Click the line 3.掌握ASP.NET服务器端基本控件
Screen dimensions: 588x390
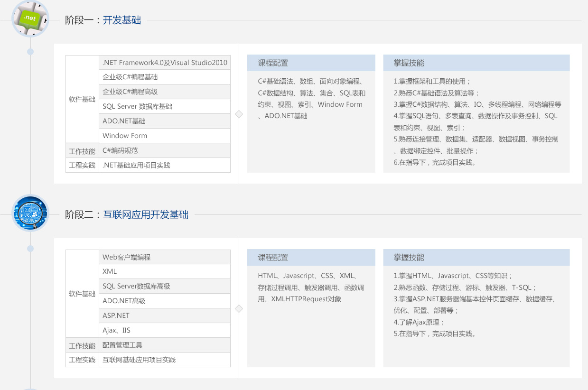click(475, 299)
